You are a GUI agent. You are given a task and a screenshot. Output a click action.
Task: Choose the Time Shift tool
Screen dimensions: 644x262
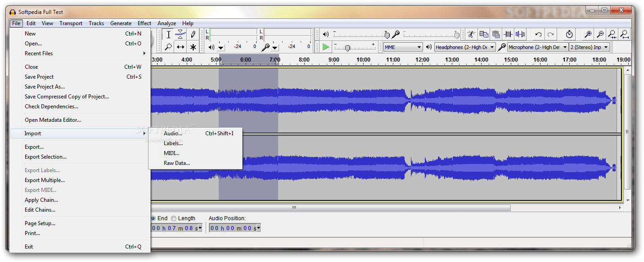[180, 47]
